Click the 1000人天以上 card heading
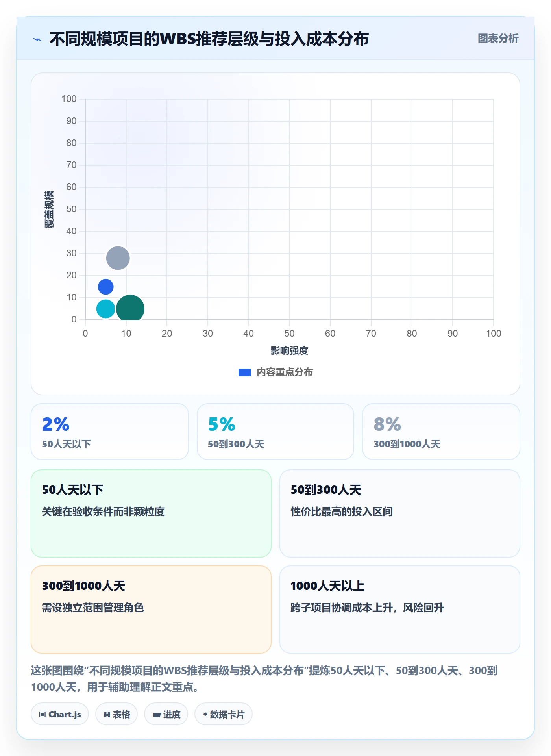This screenshot has width=551, height=756. pyautogui.click(x=327, y=586)
